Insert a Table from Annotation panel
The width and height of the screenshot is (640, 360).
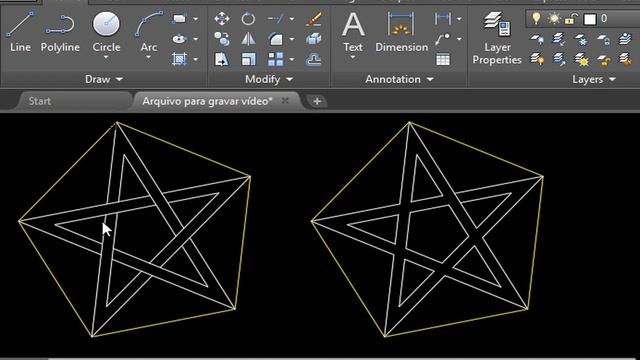tap(443, 60)
